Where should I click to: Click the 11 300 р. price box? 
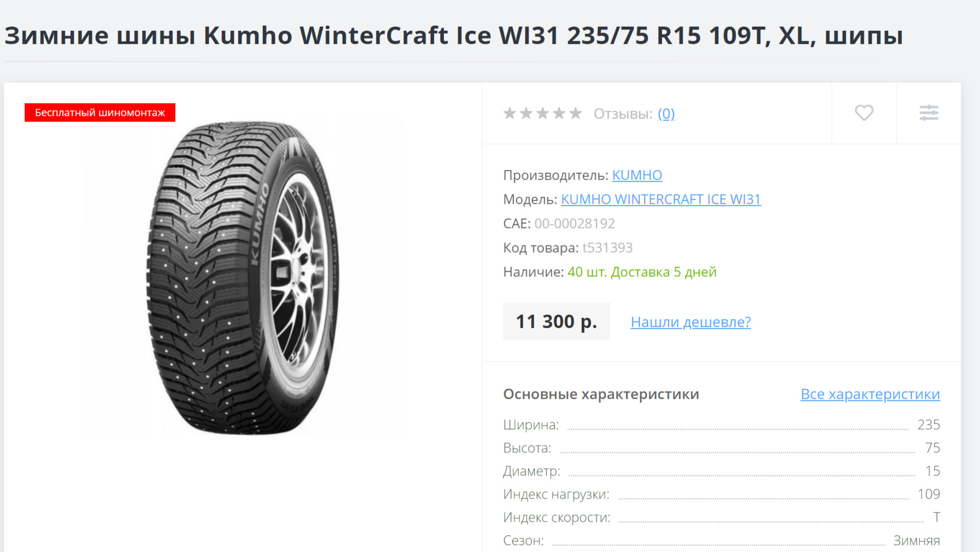pyautogui.click(x=556, y=322)
